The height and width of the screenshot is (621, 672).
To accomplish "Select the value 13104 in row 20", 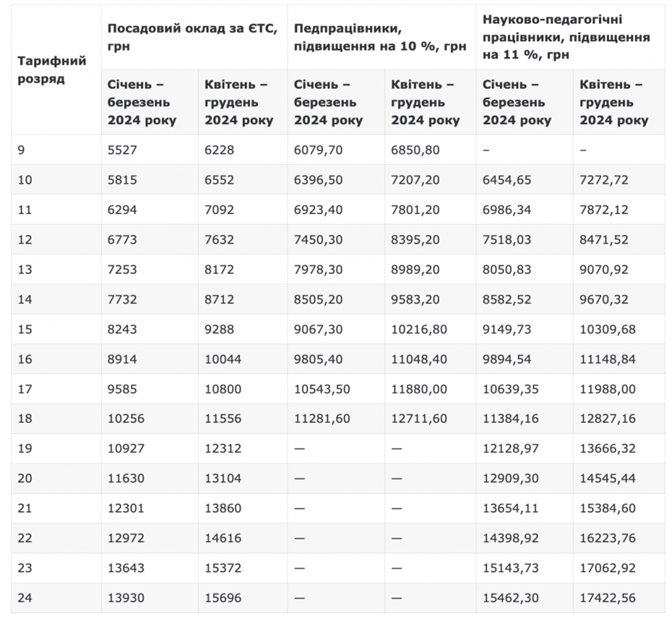I will (223, 478).
